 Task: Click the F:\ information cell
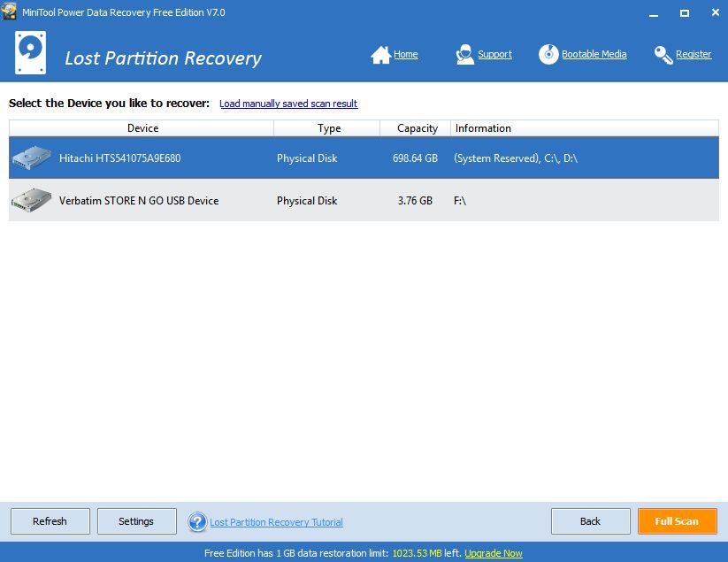460,201
